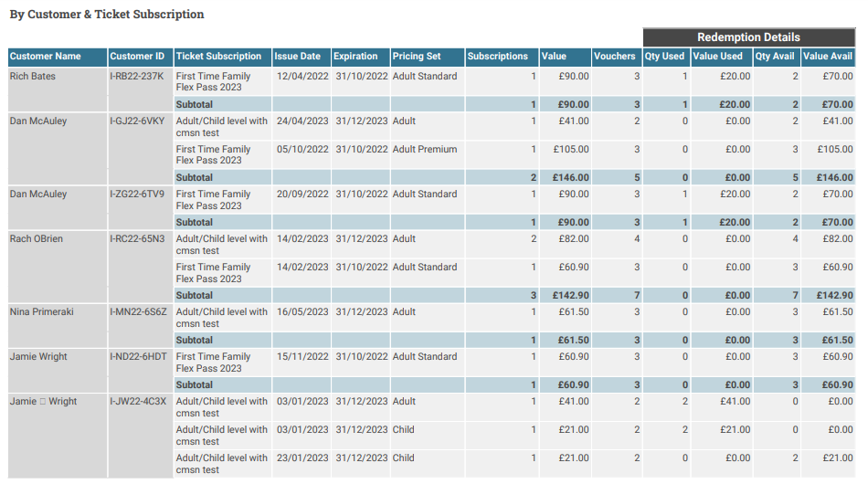This screenshot has width=868, height=484.
Task: Select customer name Rach OBrien
Action: tap(37, 239)
